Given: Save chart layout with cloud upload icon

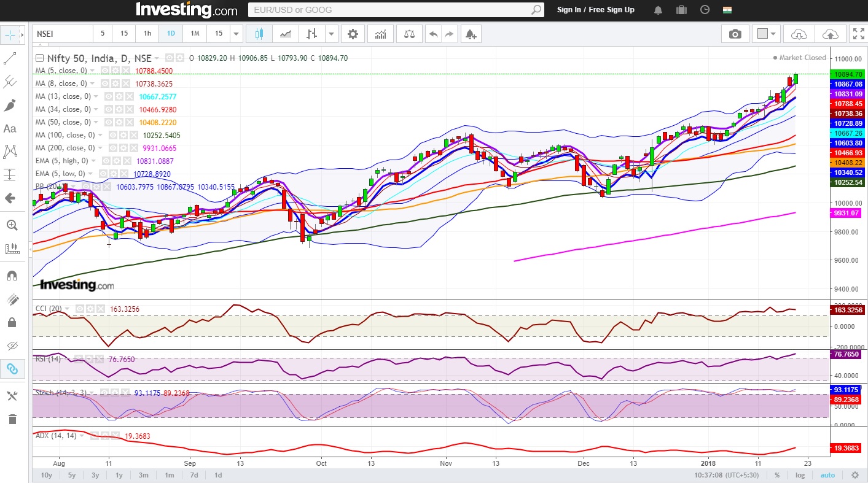Looking at the screenshot, I should coord(830,34).
